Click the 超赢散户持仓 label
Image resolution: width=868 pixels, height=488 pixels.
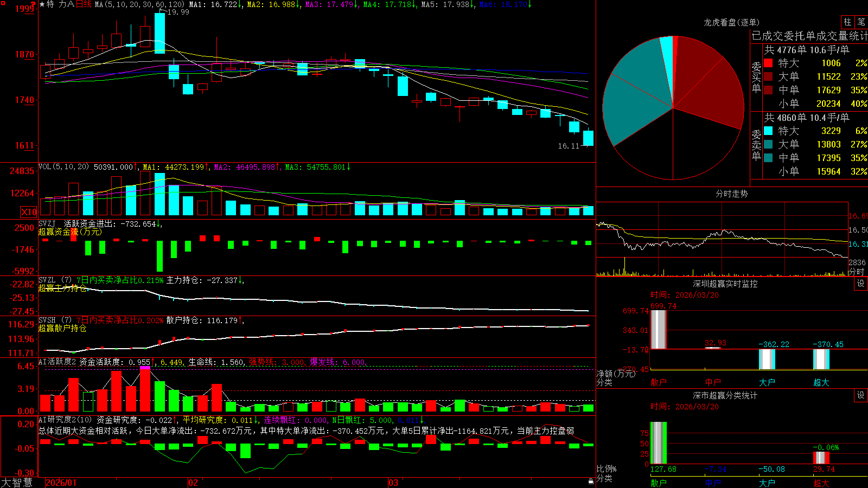(62, 328)
